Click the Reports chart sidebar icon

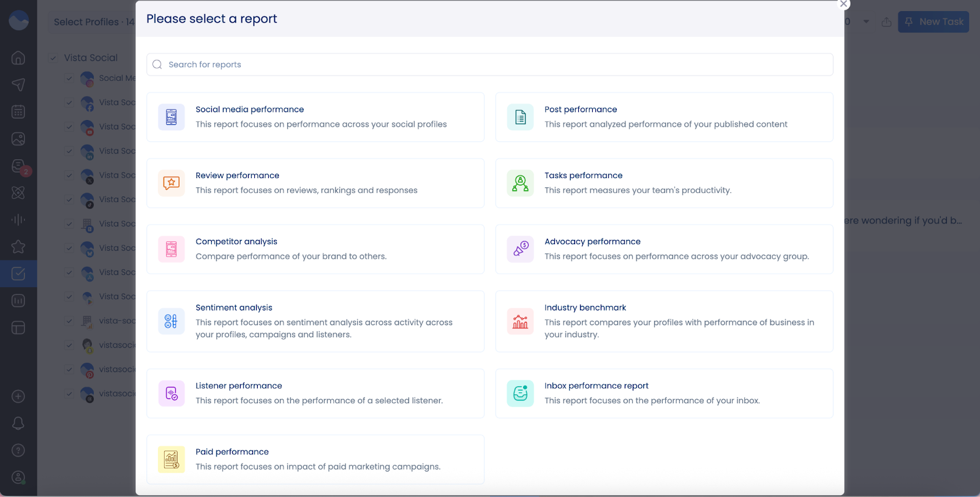[x=18, y=301]
